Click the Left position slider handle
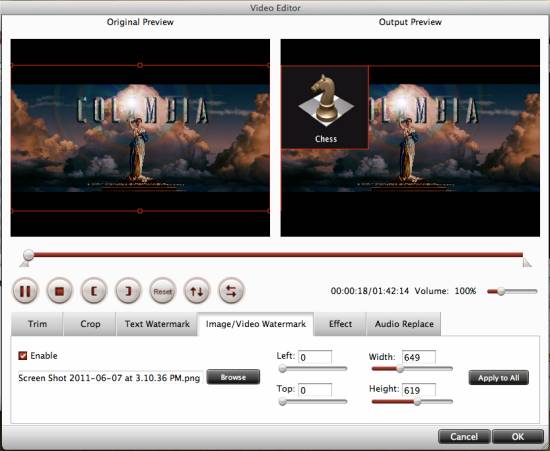The height and width of the screenshot is (451, 550). pos(283,369)
